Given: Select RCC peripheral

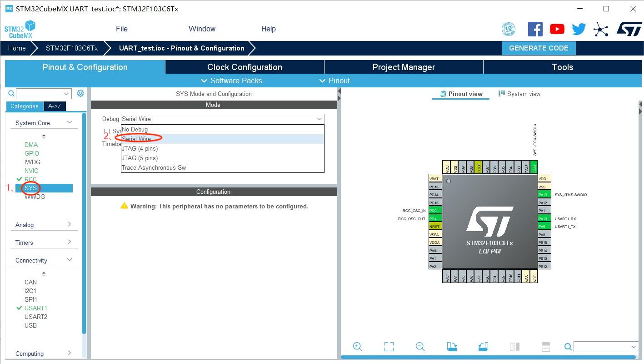Looking at the screenshot, I should pyautogui.click(x=30, y=179).
